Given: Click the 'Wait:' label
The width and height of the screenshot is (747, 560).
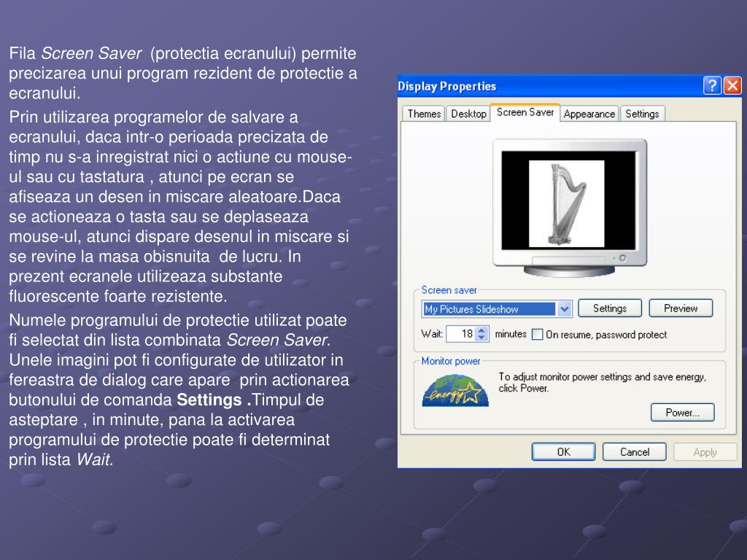Looking at the screenshot, I should [x=432, y=334].
